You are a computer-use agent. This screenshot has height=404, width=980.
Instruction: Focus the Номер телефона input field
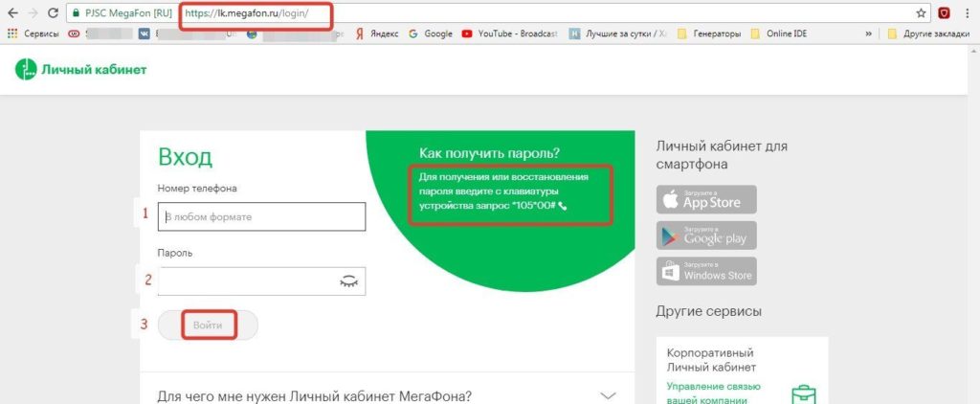tap(262, 216)
